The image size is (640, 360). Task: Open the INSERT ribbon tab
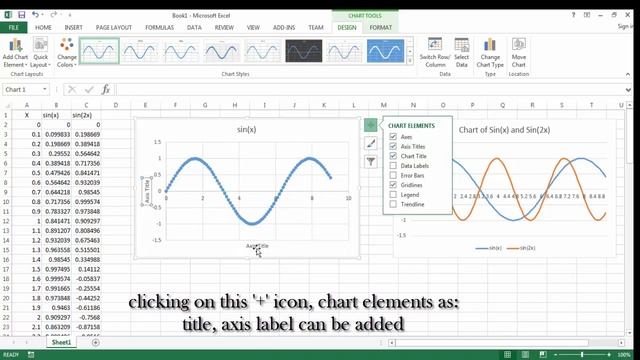coord(73,27)
